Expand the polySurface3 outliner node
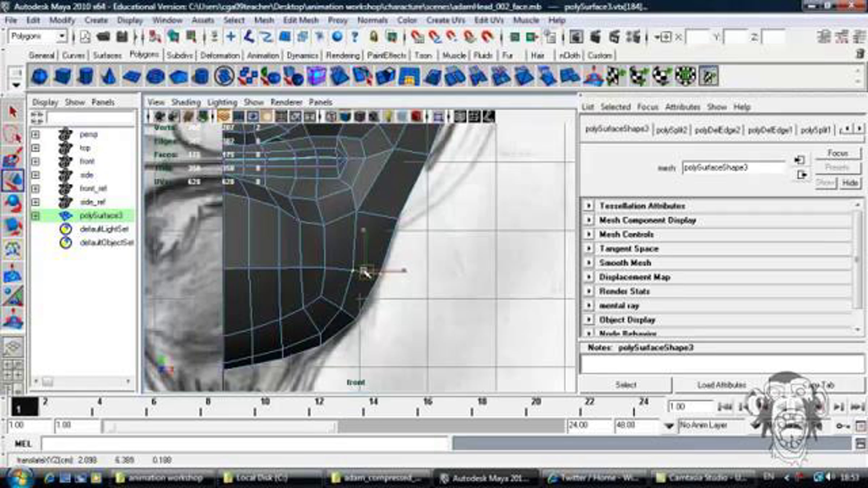Screen dimensions: 868x488 tap(35, 216)
